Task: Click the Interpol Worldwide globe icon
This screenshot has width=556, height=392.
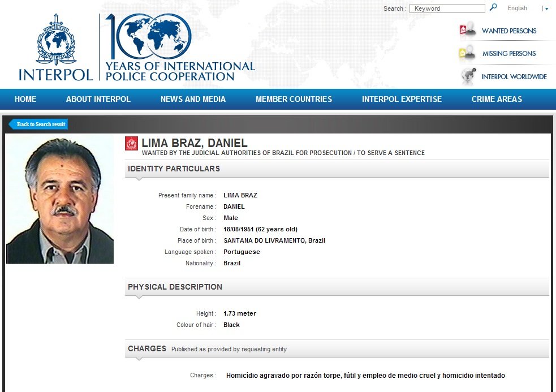Action: (468, 76)
